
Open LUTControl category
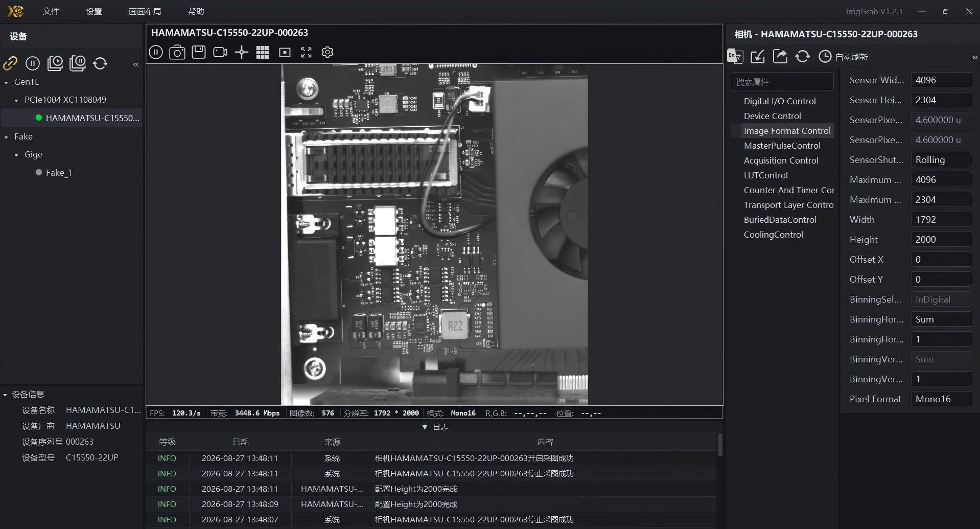(x=766, y=175)
